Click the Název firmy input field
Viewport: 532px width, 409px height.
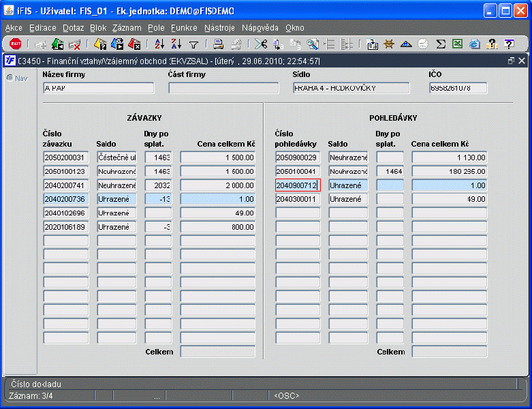(x=98, y=88)
